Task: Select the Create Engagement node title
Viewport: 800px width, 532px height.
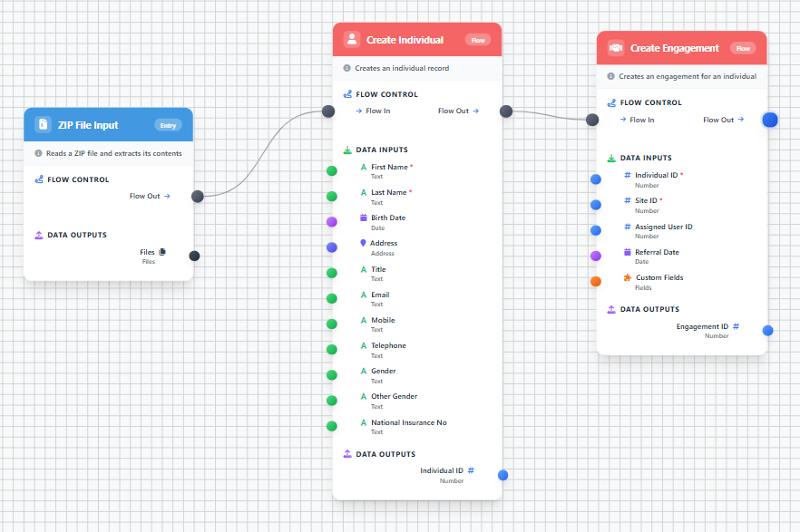Action: pyautogui.click(x=674, y=48)
